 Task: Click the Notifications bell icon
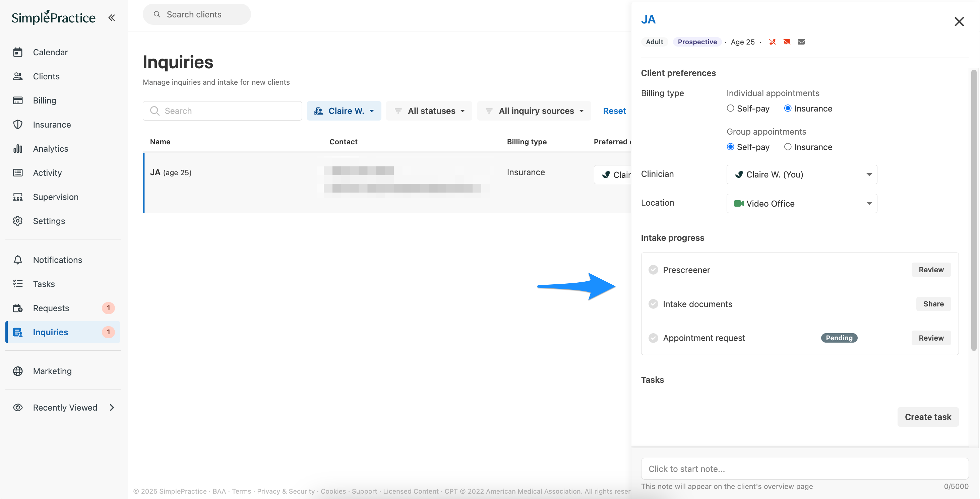pos(18,260)
